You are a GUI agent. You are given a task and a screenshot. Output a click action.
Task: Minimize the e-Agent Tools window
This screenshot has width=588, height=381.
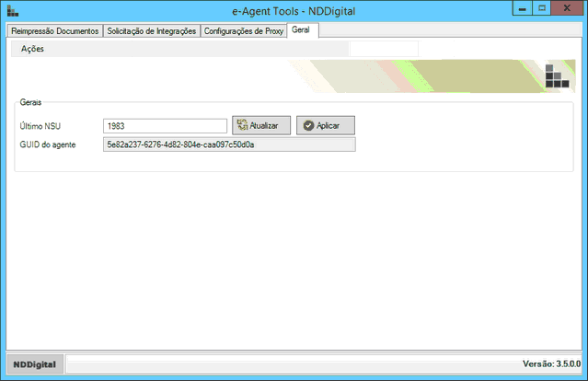point(522,8)
